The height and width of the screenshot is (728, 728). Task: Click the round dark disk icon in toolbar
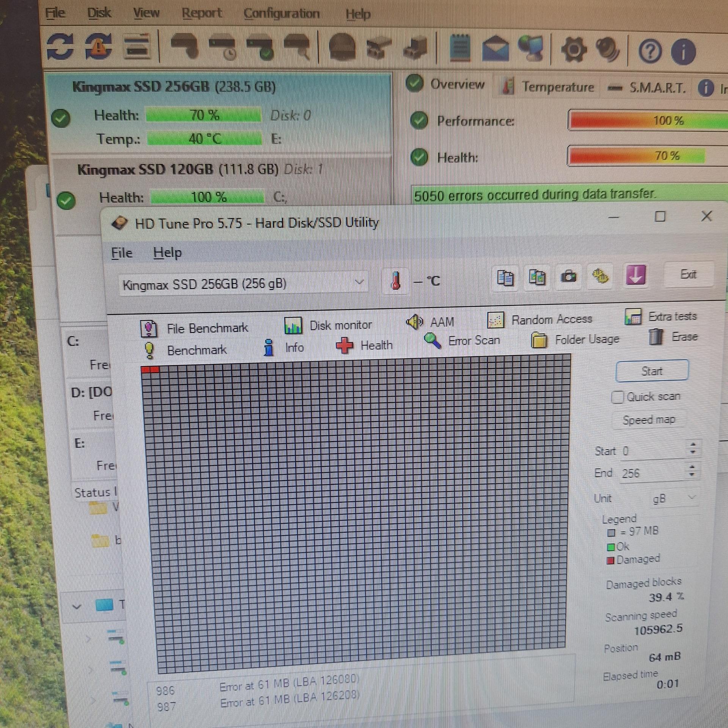click(x=342, y=48)
